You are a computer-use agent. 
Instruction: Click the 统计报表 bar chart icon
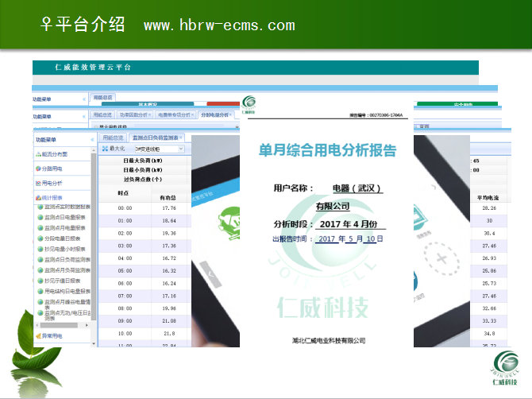pos(38,198)
